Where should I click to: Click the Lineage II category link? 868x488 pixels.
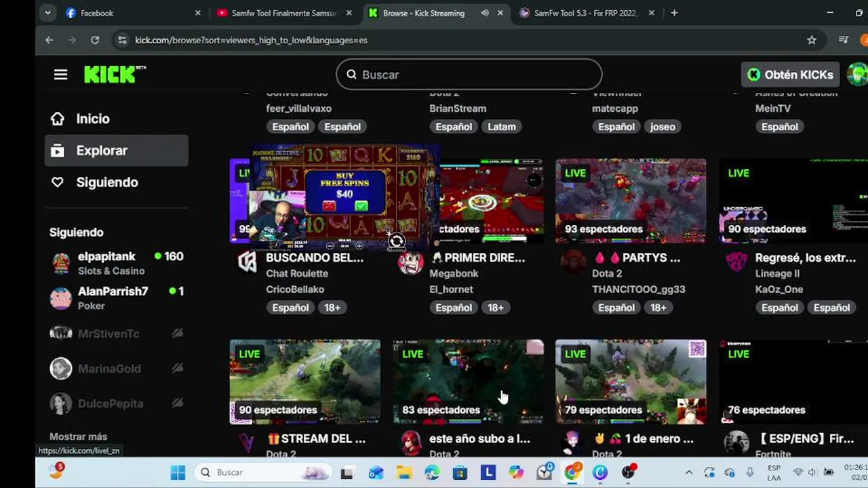pos(777,274)
